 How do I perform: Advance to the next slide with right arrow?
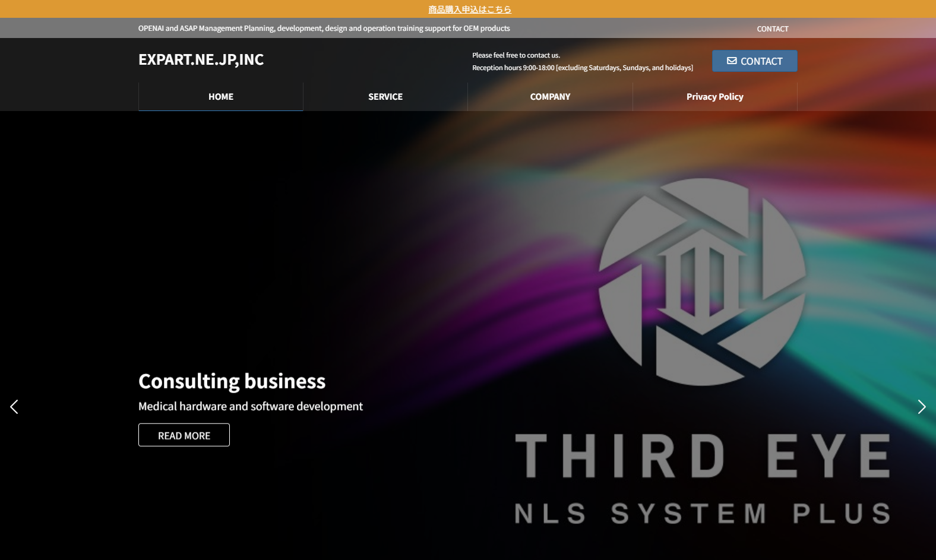tap(921, 407)
